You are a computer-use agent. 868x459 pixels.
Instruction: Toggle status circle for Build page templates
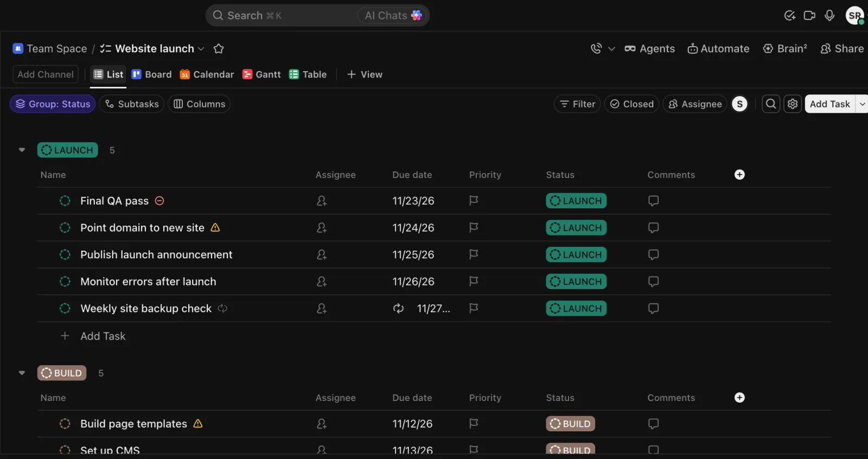65,424
